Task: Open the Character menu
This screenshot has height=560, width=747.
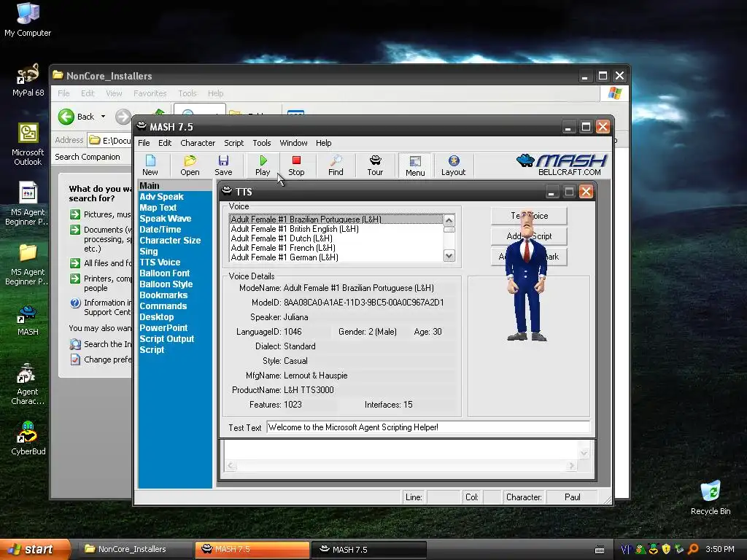Action: click(x=198, y=143)
